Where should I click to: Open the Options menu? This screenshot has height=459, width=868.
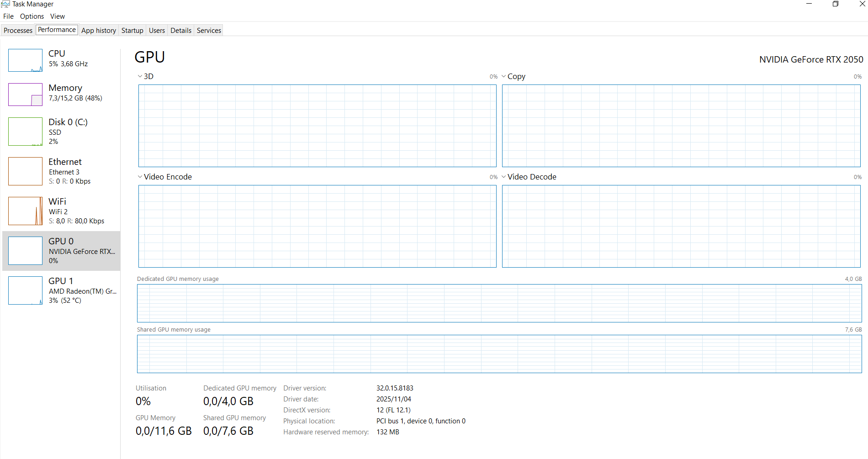pos(32,16)
